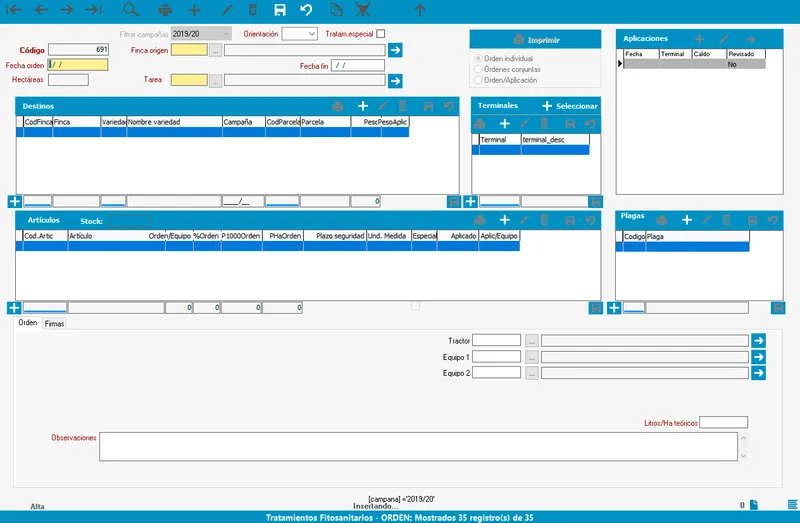
Task: Click Litros/Ha teóricos input field
Action: point(723,422)
